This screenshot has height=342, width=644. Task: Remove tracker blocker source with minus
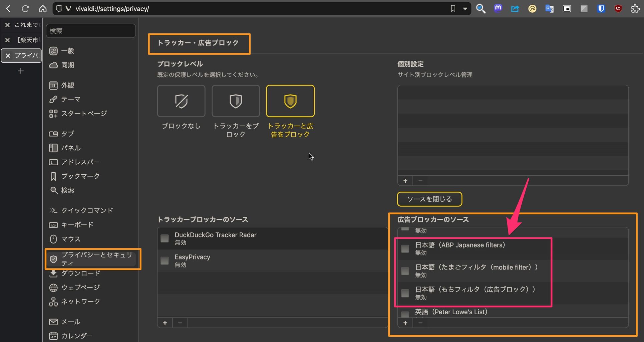tap(180, 323)
